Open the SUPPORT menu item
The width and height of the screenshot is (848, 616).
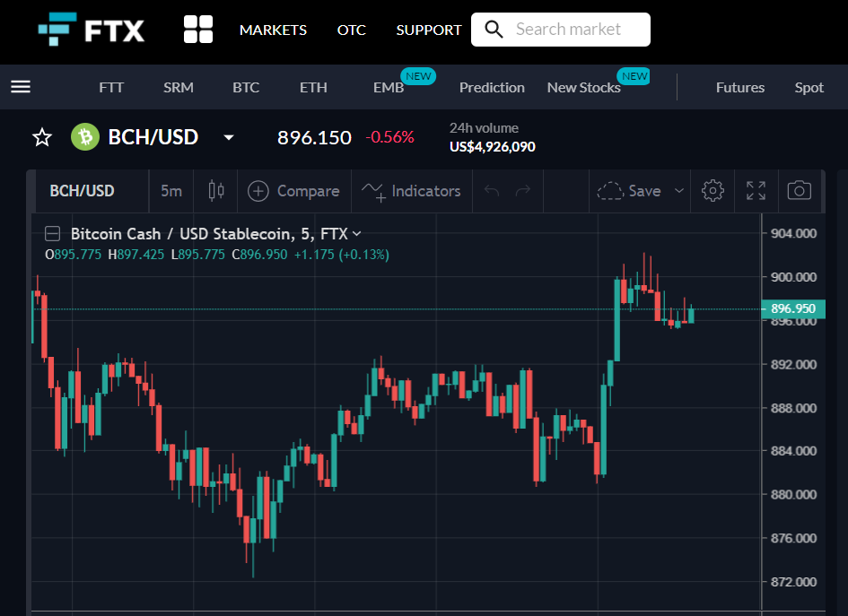429,30
